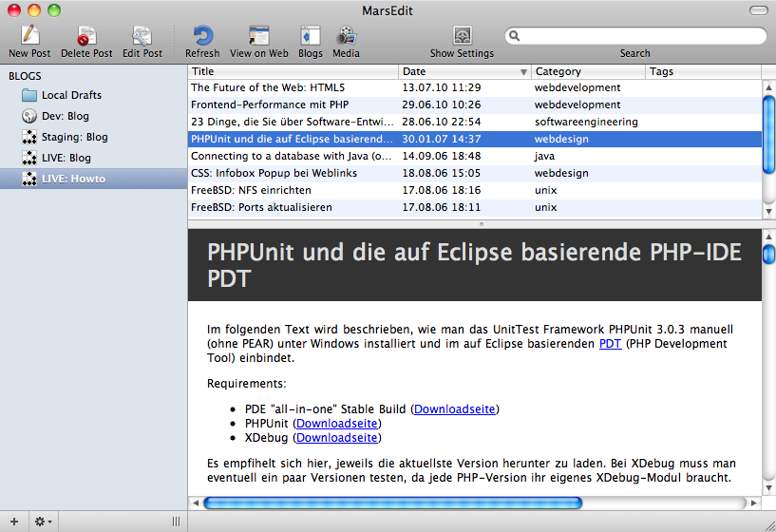This screenshot has height=532, width=776.
Task: Sort posts by Category column
Action: pos(588,71)
